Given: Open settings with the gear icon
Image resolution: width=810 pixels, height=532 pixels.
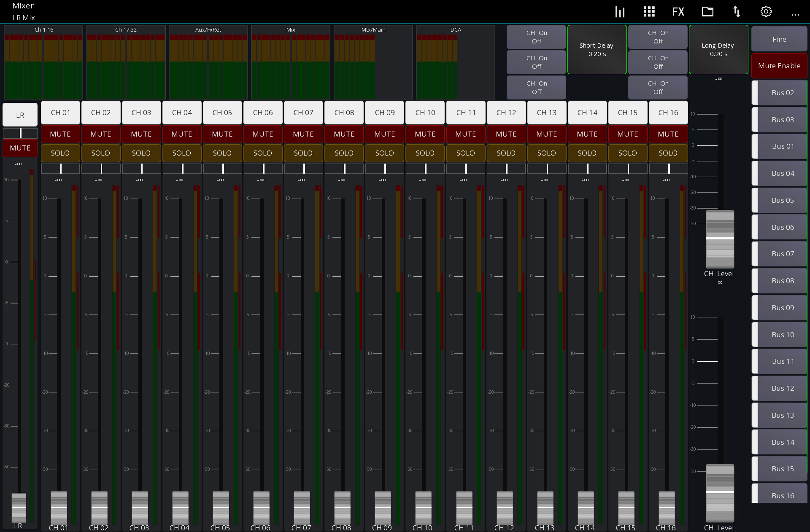Looking at the screenshot, I should [766, 11].
